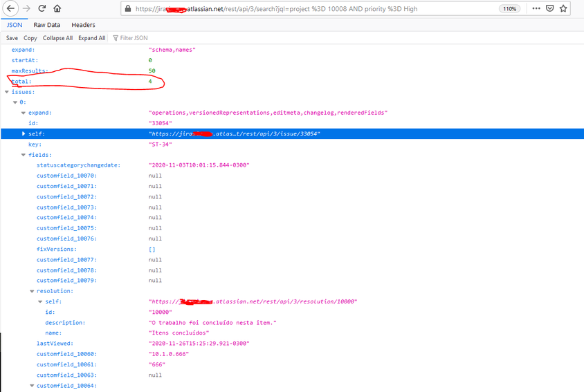Image resolution: width=584 pixels, height=392 pixels.
Task: Open the browser home page icon
Action: (57, 8)
